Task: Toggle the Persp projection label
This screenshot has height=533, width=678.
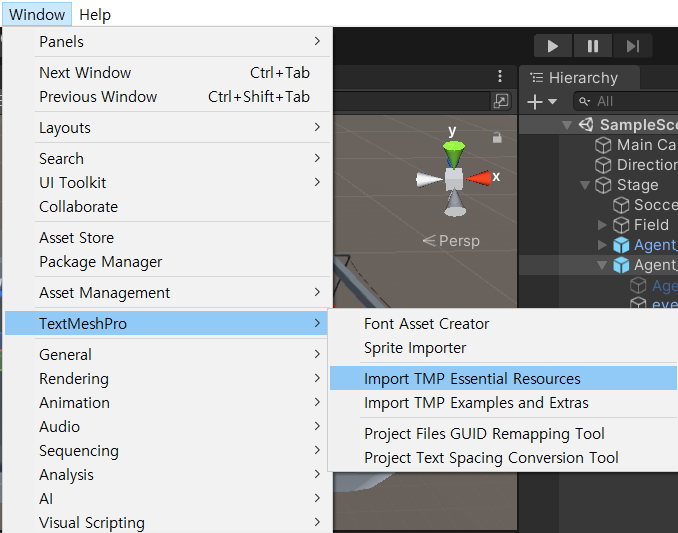Action: pos(451,241)
